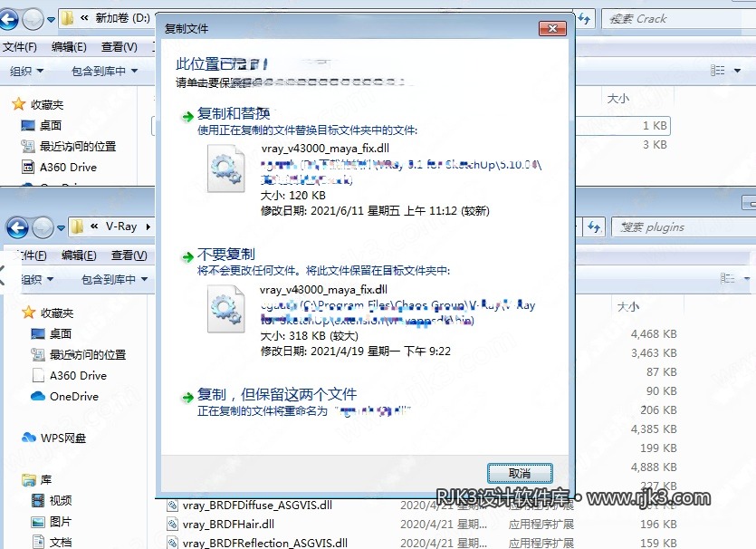756x549 pixels.
Task: Click 复制，但保留这两个文件 link
Action: (277, 395)
